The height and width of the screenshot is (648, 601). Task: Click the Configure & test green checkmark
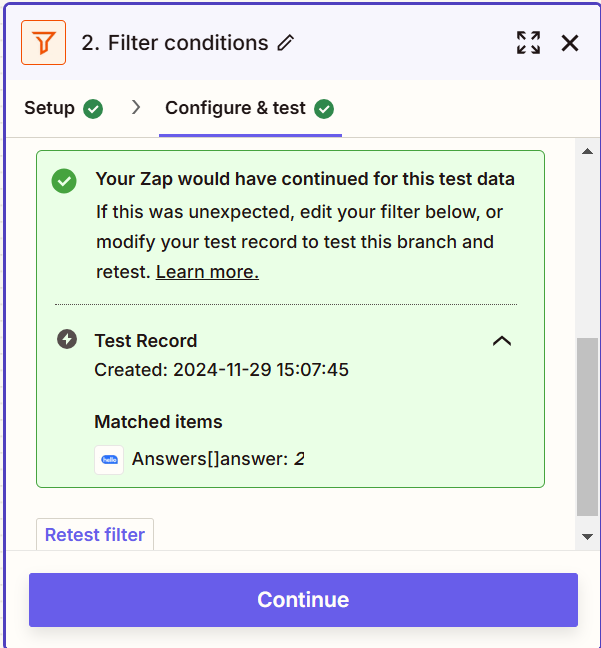point(324,108)
